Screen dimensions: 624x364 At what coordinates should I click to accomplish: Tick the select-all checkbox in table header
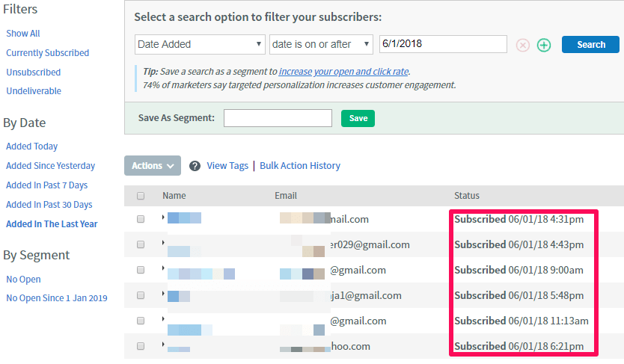point(141,196)
